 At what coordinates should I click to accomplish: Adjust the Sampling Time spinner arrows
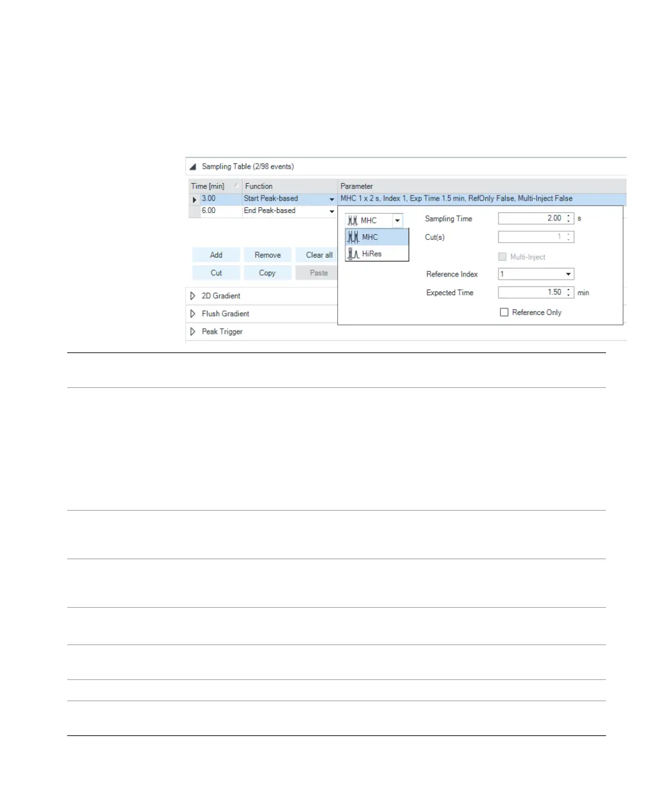click(x=569, y=219)
